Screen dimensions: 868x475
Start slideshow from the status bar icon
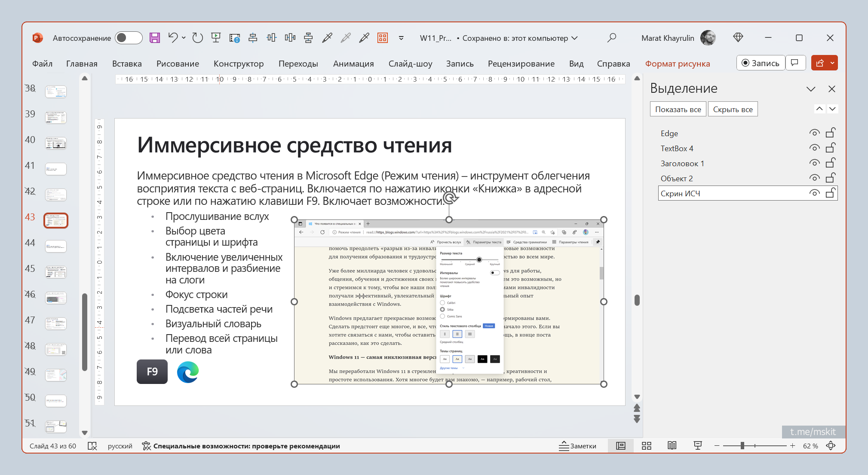[x=698, y=446]
